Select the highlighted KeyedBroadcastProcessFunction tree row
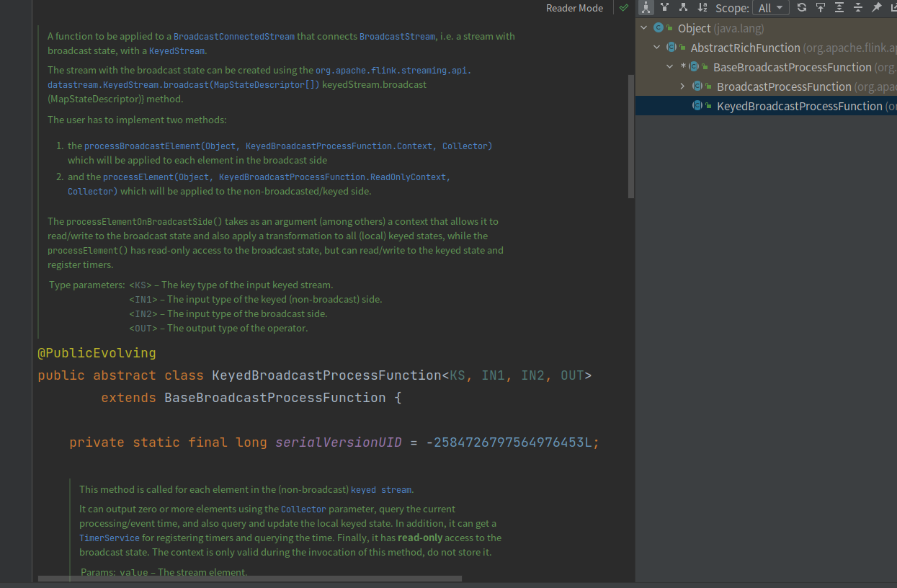The width and height of the screenshot is (897, 588). (766, 106)
